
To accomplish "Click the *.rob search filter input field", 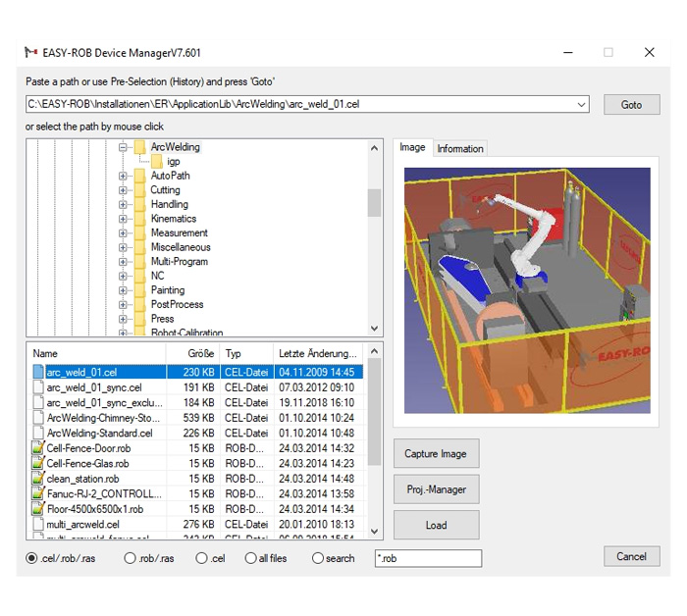I will point(428,558).
